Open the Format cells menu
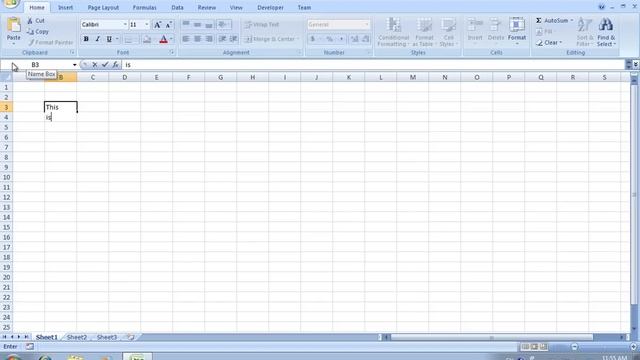 pyautogui.click(x=517, y=31)
